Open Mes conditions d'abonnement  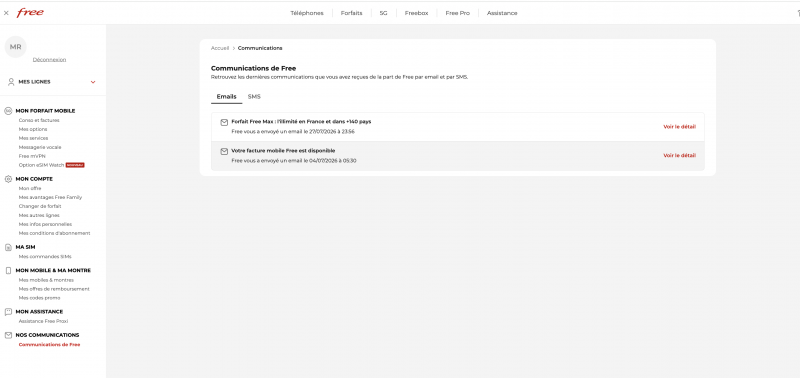55,233
